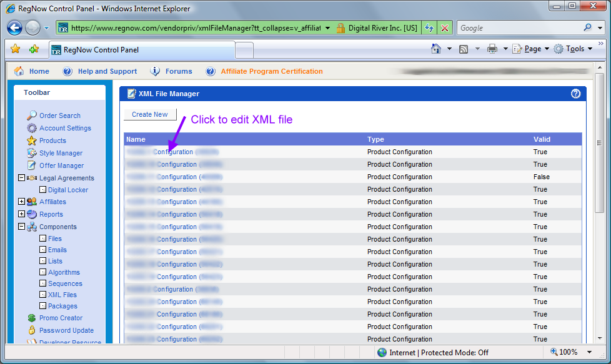Select the RegNow Control Panel tab
This screenshot has height=364, width=611.
click(x=142, y=50)
